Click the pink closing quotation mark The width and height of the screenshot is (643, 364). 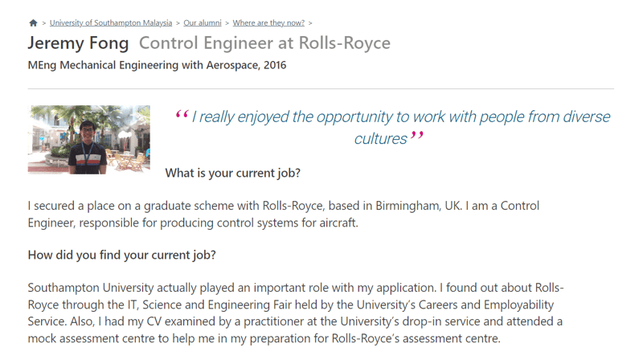(416, 136)
